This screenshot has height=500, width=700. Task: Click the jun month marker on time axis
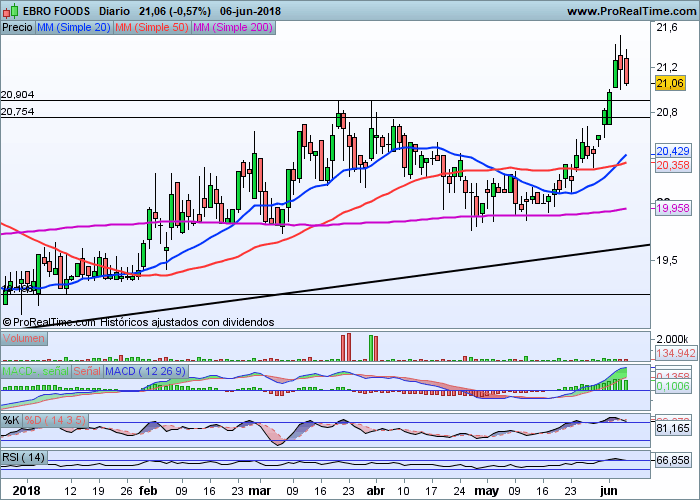coord(608,491)
